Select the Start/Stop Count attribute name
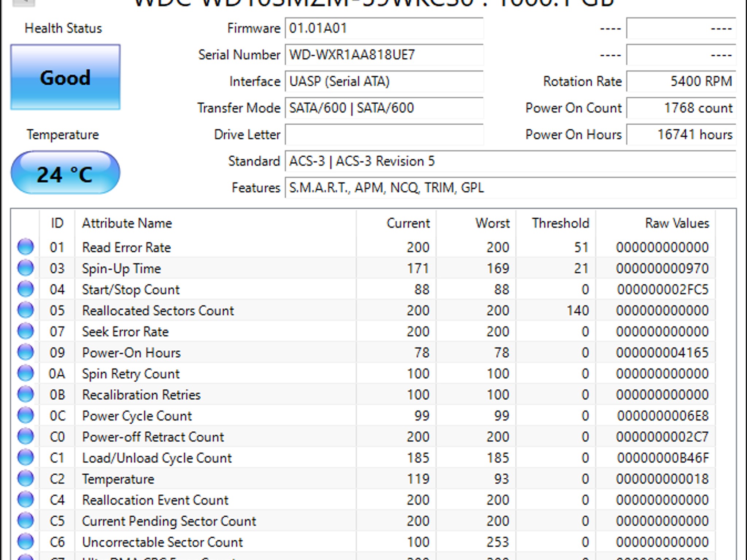Image resolution: width=747 pixels, height=560 pixels. pos(131,290)
